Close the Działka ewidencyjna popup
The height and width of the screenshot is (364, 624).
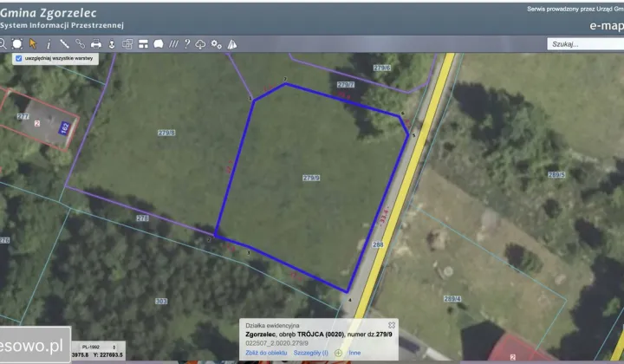pos(392,325)
